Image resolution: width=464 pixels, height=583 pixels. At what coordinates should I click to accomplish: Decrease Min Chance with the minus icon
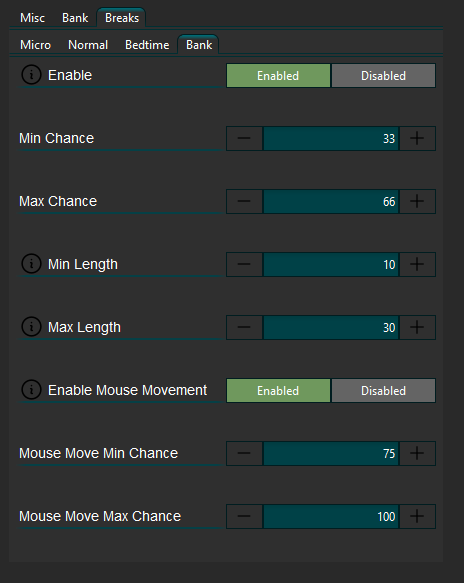pos(244,138)
